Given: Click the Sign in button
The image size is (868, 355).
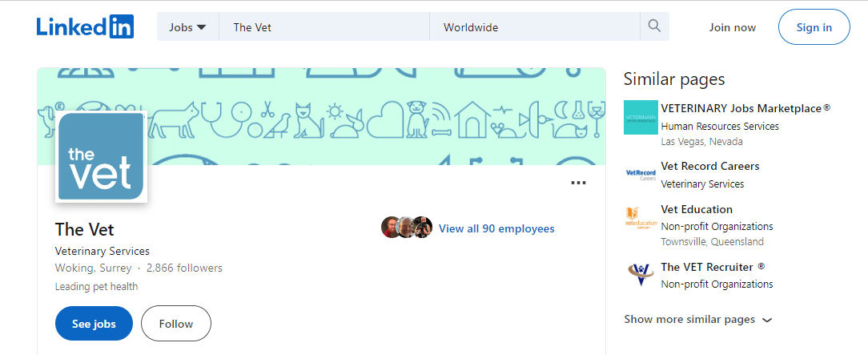Looking at the screenshot, I should tap(814, 27).
